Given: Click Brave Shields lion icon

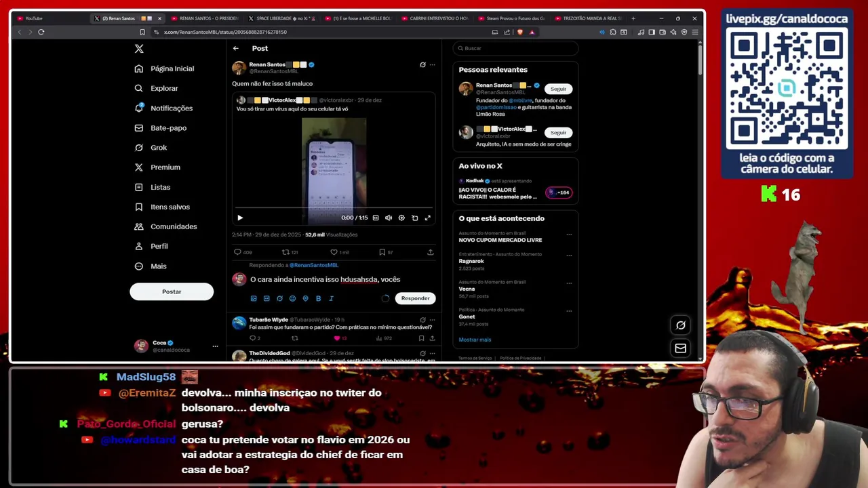Looking at the screenshot, I should coord(519,32).
